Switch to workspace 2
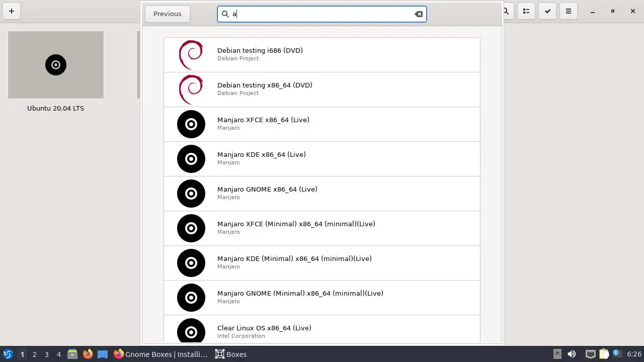This screenshot has height=362, width=644. [x=34, y=354]
